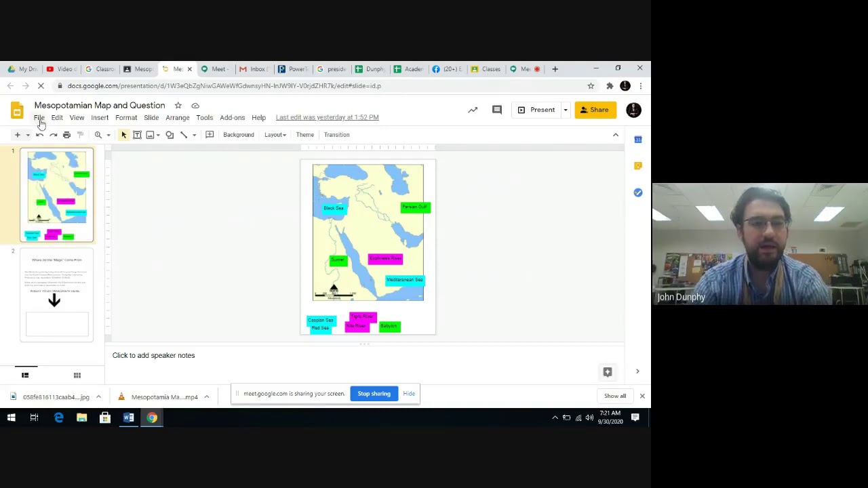This screenshot has width=868, height=488.
Task: Expand the zoom level dropdown
Action: (108, 135)
